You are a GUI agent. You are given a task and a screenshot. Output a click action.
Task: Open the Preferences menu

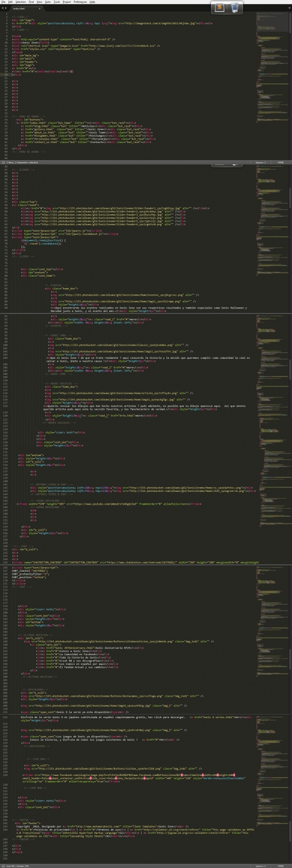pyautogui.click(x=80, y=2)
